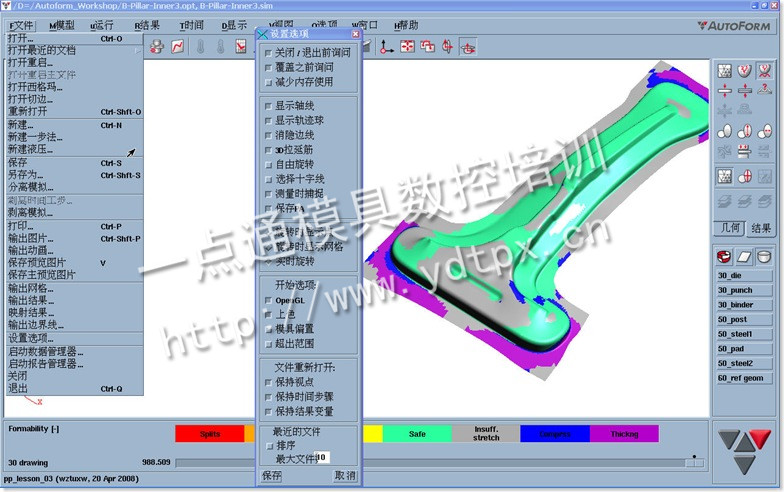Open the H帮助 menu dropdown
The image size is (784, 492).
click(x=406, y=25)
